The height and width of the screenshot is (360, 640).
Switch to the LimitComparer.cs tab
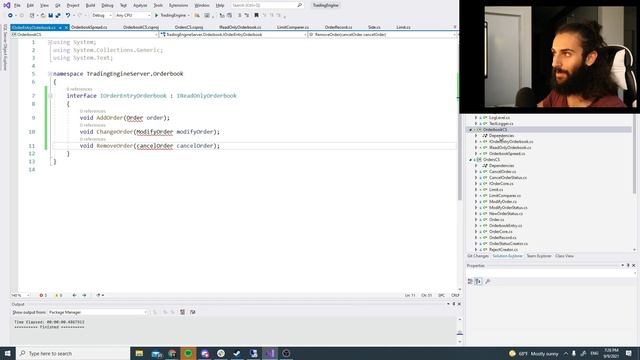[293, 27]
